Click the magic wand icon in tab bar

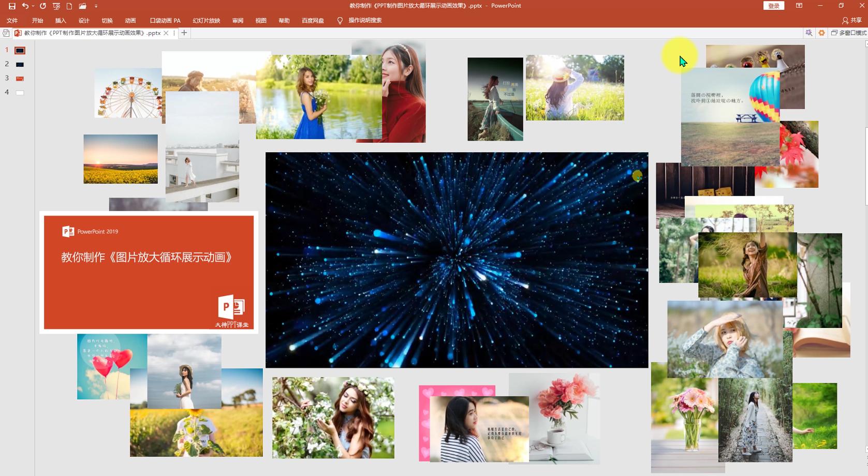[809, 33]
